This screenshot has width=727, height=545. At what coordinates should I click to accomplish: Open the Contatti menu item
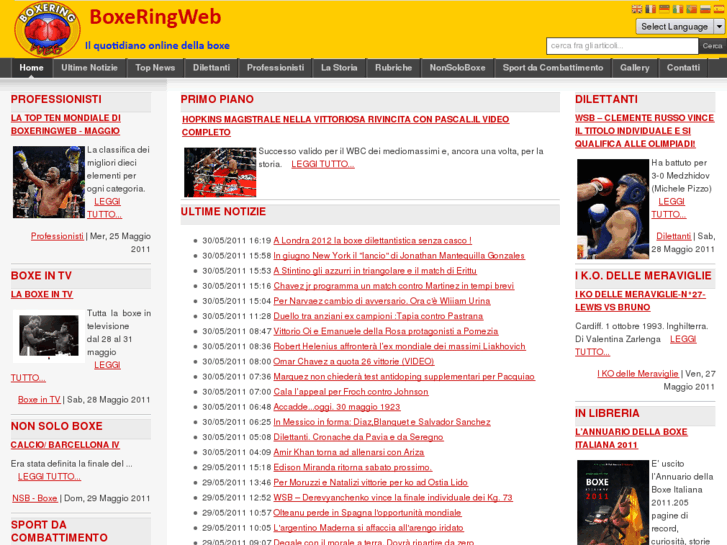[683, 68]
